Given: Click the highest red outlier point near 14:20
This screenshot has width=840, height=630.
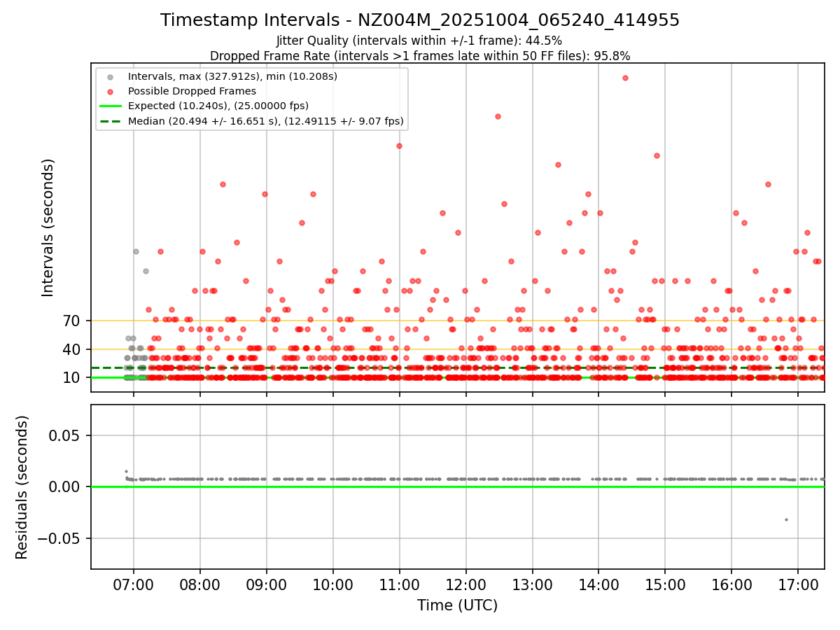Looking at the screenshot, I should coord(625,78).
